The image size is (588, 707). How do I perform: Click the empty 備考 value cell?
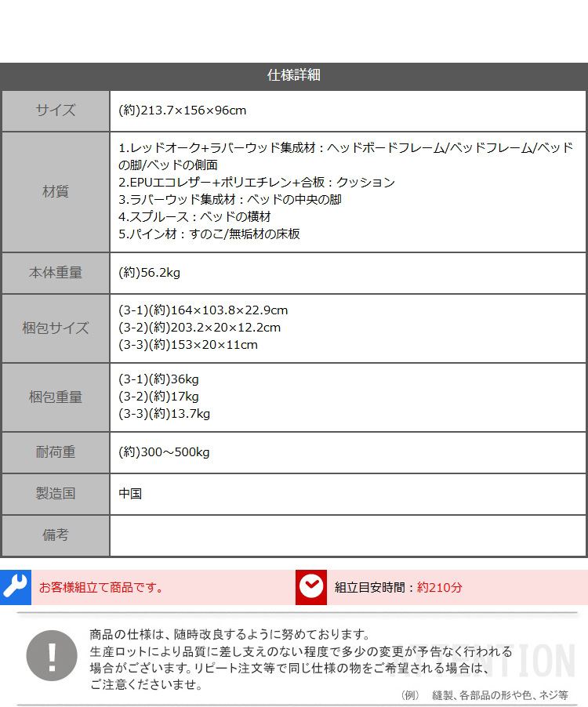pyautogui.click(x=348, y=535)
